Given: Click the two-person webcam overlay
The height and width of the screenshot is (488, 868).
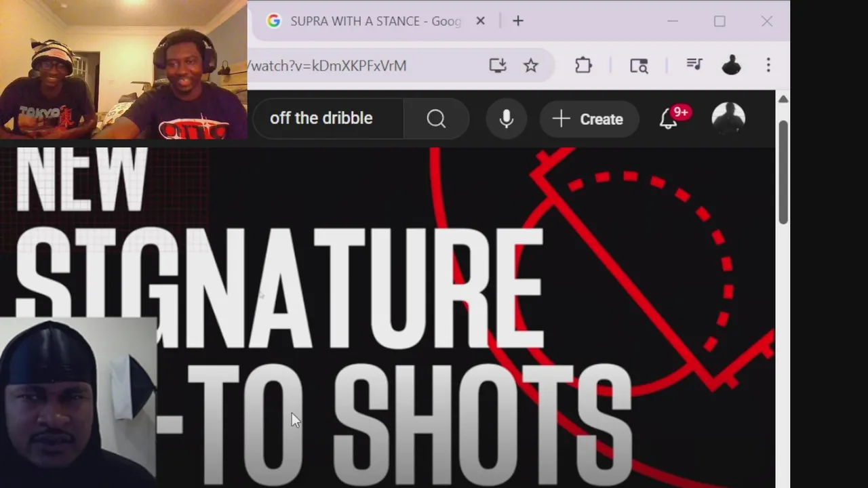Looking at the screenshot, I should tap(123, 69).
